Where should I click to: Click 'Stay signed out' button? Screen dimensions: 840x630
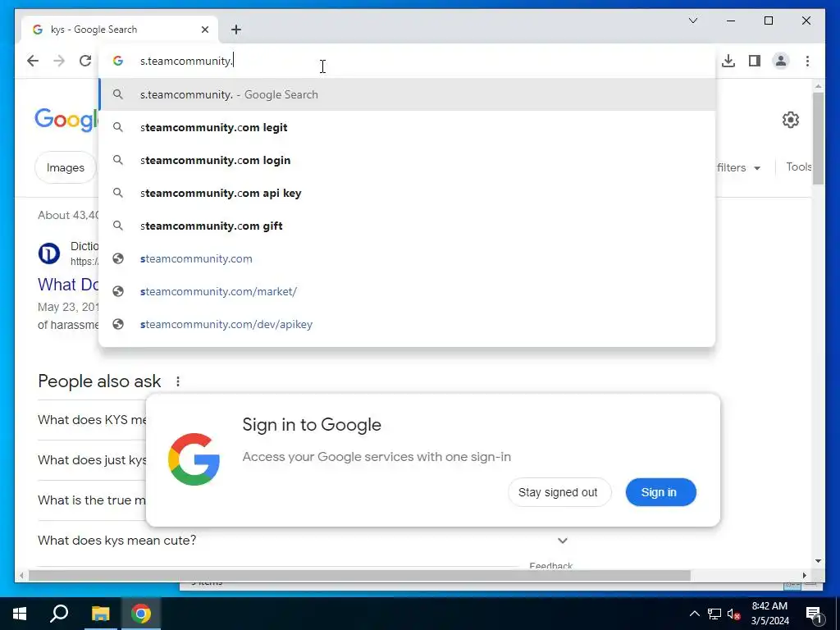click(559, 492)
